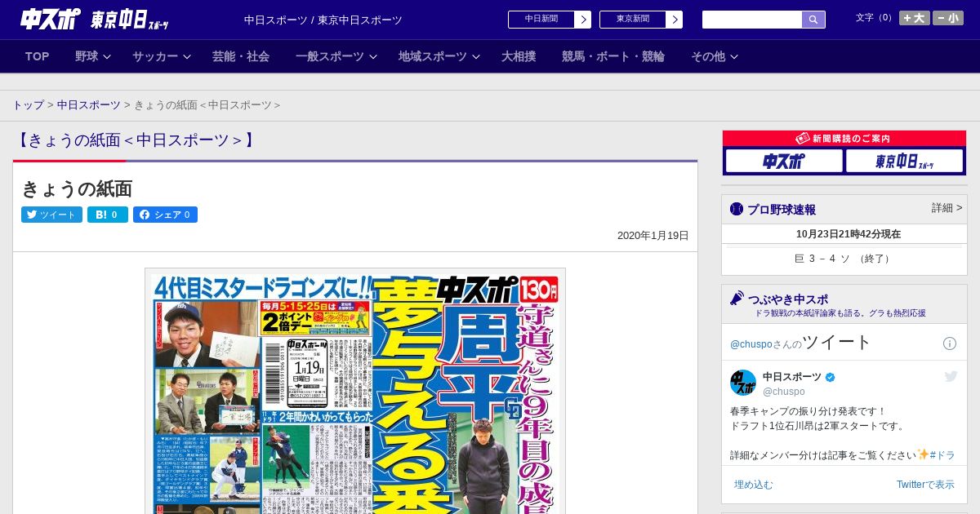Share the page via ツイート button

coord(51,215)
